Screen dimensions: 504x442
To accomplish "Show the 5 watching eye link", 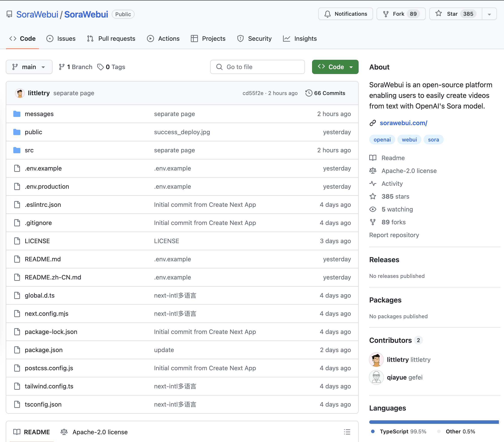I will pos(397,209).
